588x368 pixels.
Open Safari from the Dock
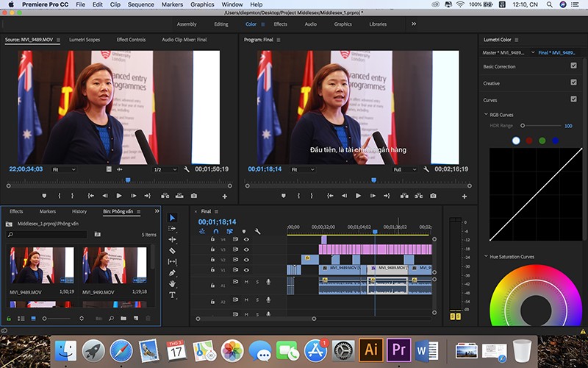click(x=121, y=350)
